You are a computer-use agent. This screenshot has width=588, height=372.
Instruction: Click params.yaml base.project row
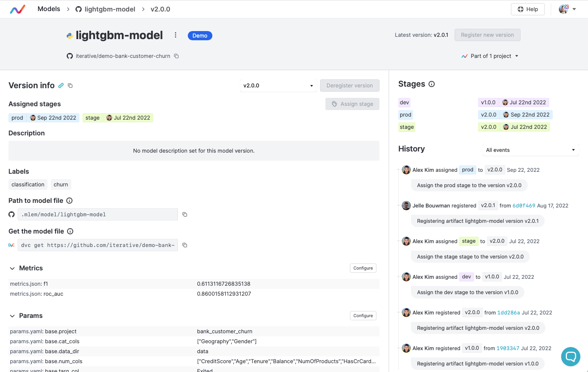(x=194, y=331)
